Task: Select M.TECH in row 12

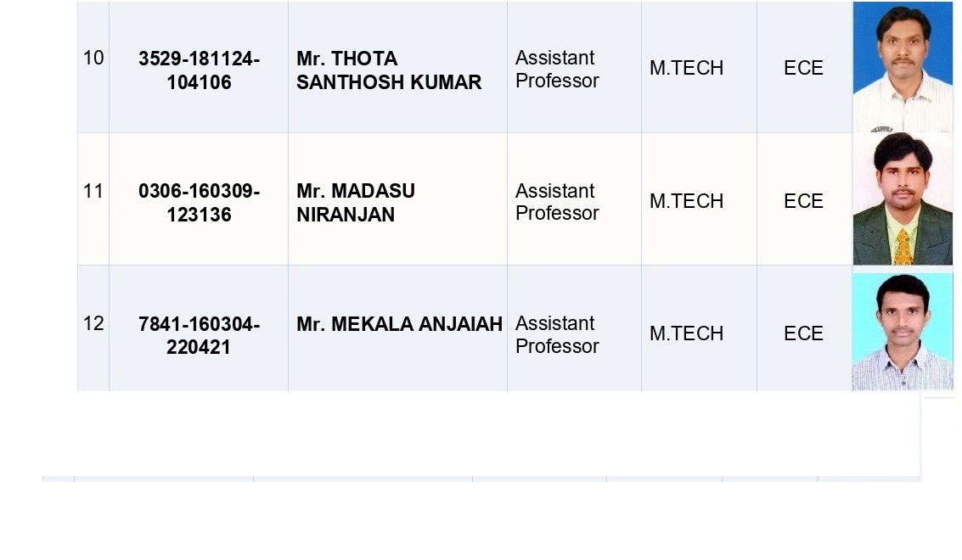Action: [x=686, y=334]
